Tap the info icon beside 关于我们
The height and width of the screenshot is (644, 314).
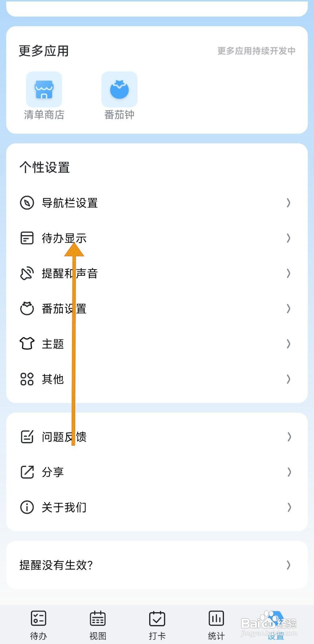tap(27, 507)
